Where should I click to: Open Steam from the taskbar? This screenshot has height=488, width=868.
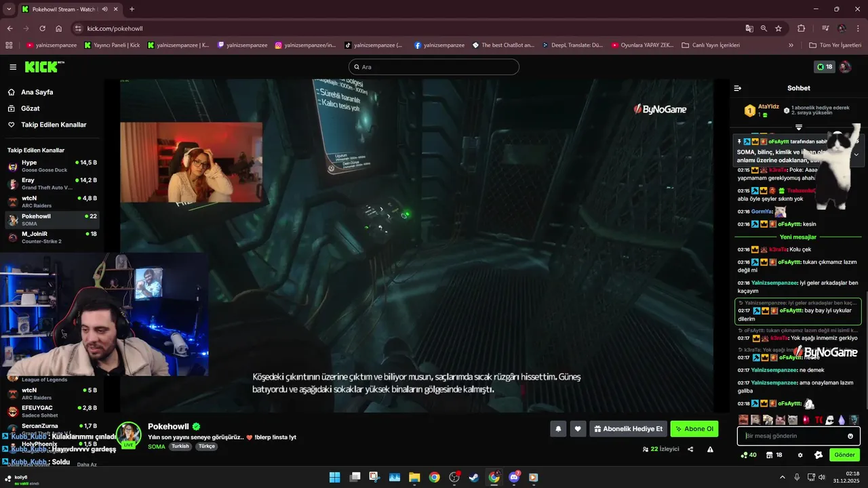tap(474, 477)
